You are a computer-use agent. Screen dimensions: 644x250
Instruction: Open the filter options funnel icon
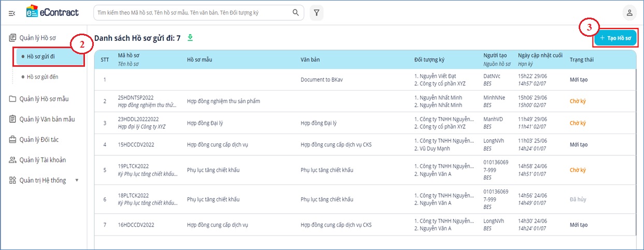click(317, 12)
